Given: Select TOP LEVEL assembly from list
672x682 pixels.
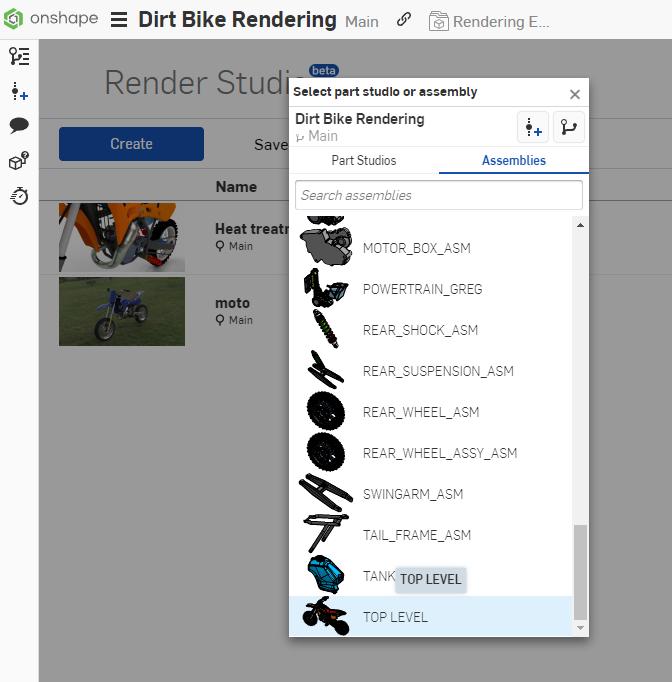Looking at the screenshot, I should 395,617.
